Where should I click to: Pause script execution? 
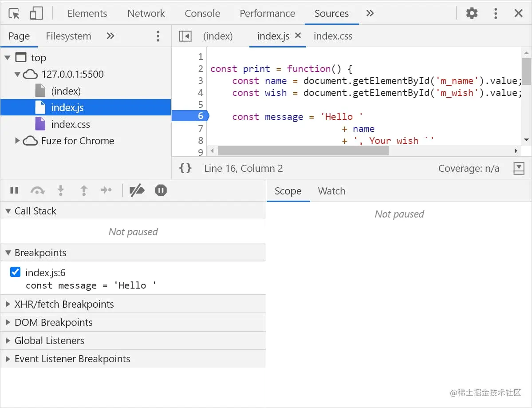click(14, 190)
